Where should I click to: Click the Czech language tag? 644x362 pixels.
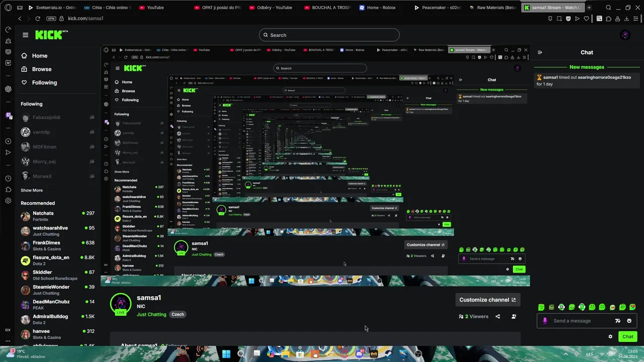click(x=178, y=314)
